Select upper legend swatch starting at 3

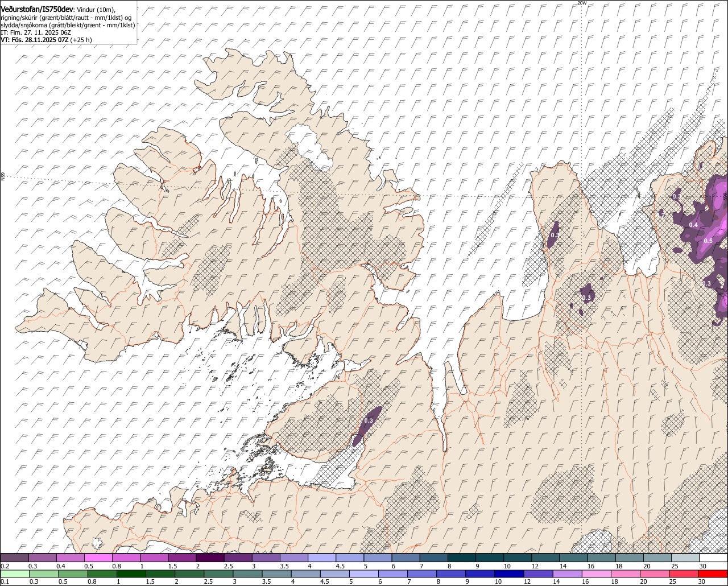click(x=266, y=558)
